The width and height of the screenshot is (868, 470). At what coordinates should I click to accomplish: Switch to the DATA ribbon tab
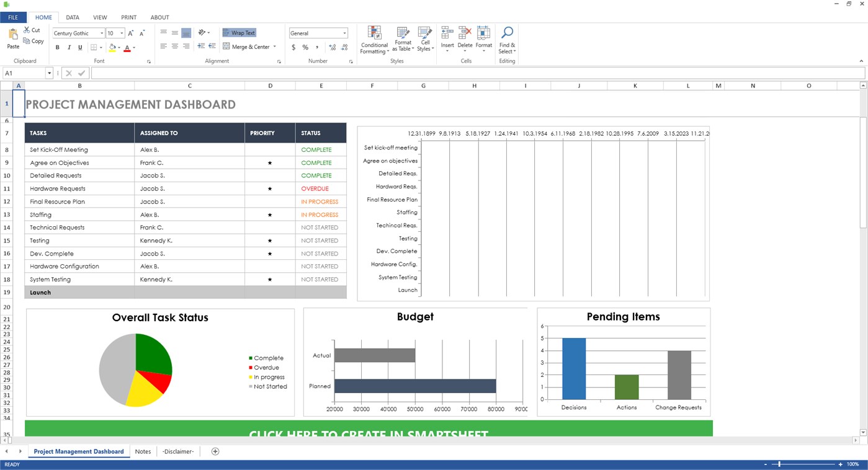[73, 17]
